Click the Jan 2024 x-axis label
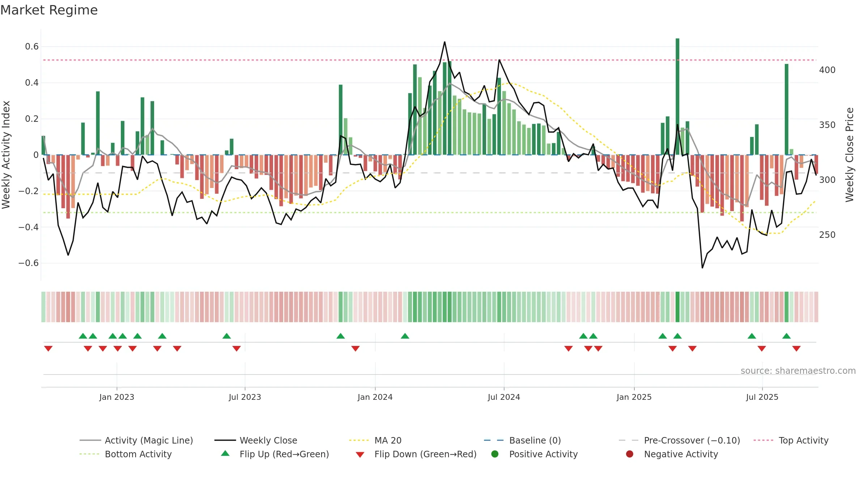This screenshot has width=868, height=488. [x=375, y=397]
